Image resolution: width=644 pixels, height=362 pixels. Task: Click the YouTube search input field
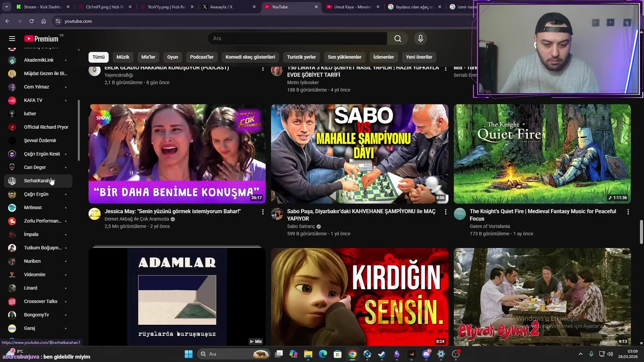coord(297,39)
